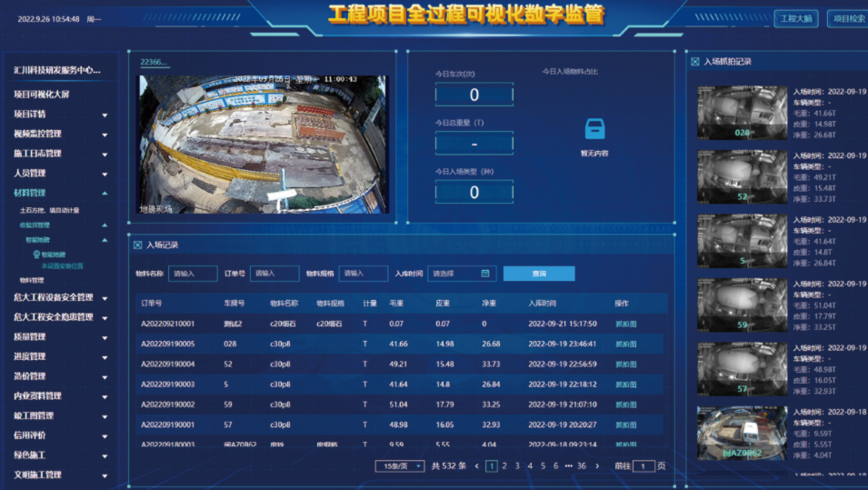The height and width of the screenshot is (490, 868).
Task: Expand the 信用评价 menu arrow
Action: [x=105, y=436]
